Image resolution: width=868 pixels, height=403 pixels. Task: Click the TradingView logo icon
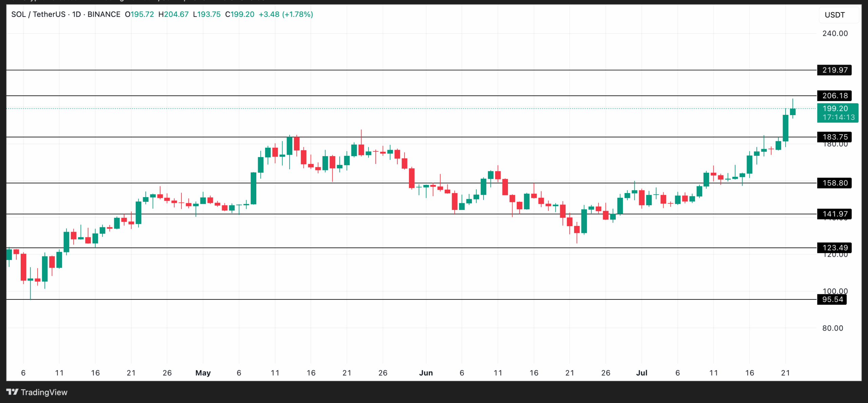point(12,392)
